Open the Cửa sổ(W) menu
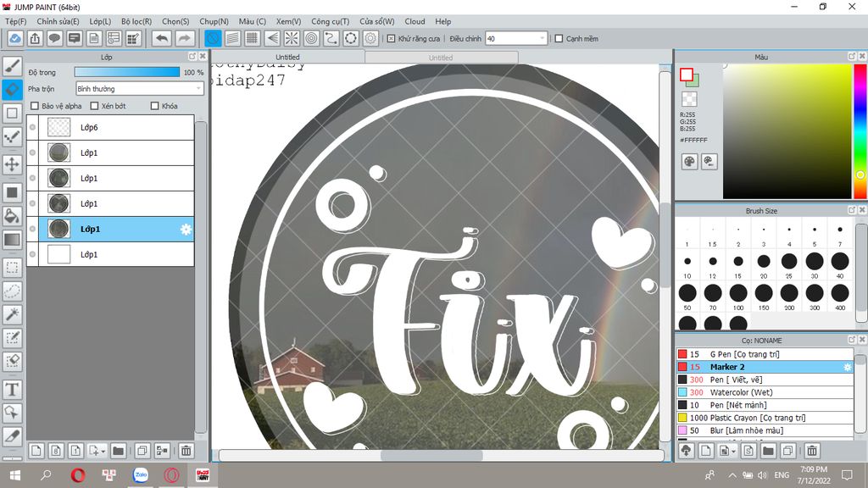 377,21
